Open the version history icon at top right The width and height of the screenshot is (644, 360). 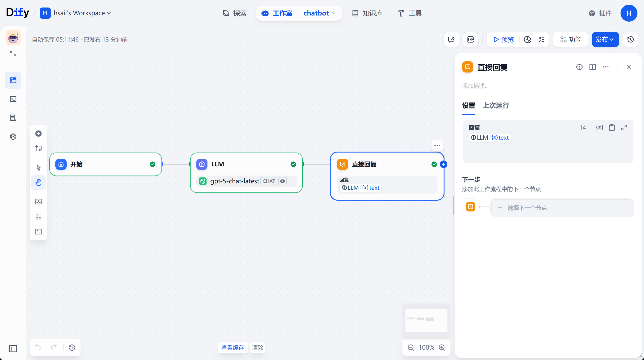630,39
